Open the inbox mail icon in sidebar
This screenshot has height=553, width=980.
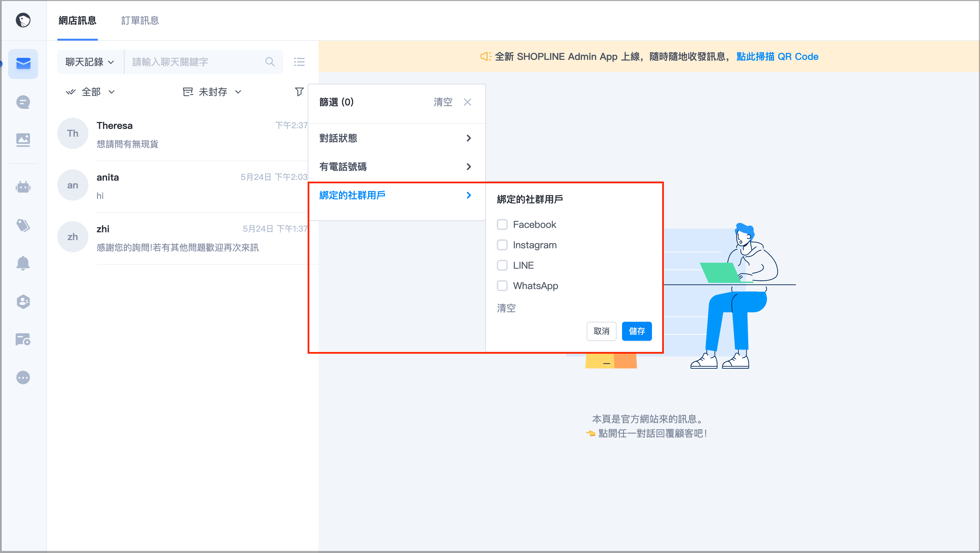tap(23, 64)
